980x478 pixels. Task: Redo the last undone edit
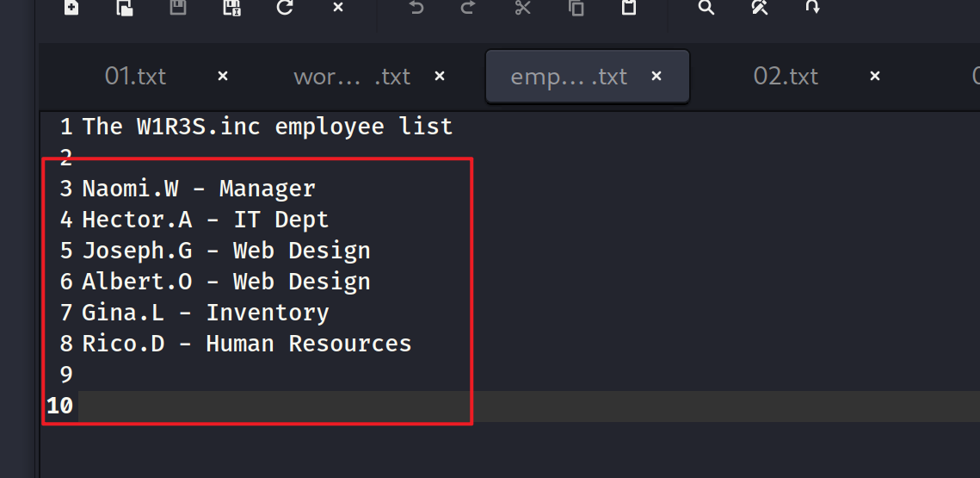468,8
